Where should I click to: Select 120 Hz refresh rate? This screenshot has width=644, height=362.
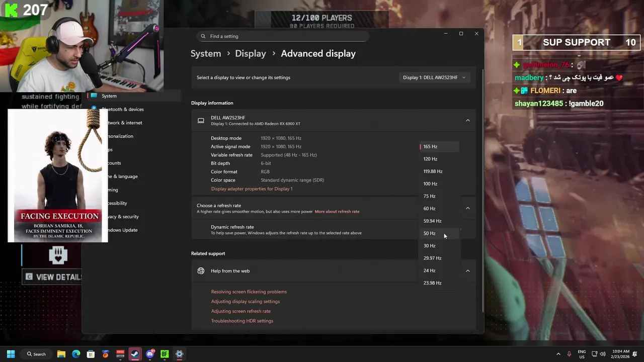point(439,159)
